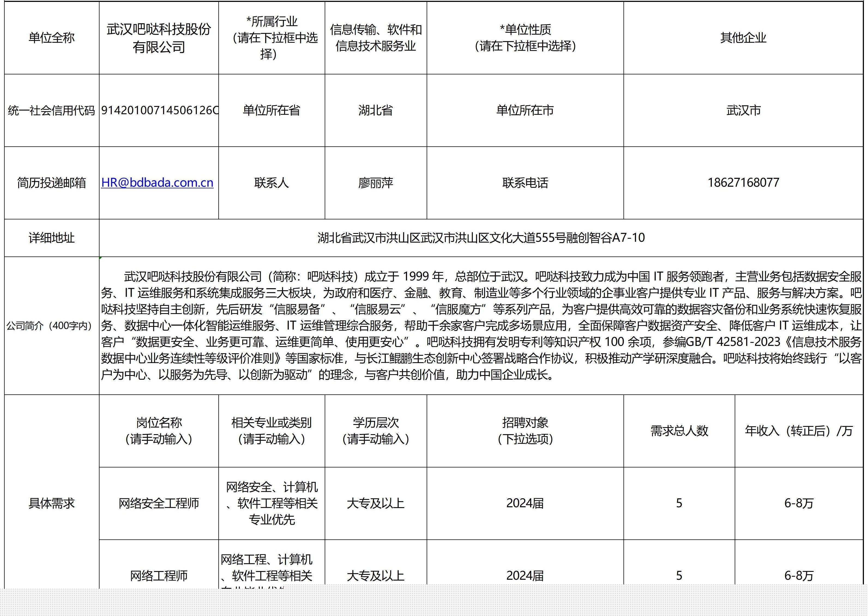Select the phone number cell 18627168077
This screenshot has width=868, height=616.
click(743, 183)
